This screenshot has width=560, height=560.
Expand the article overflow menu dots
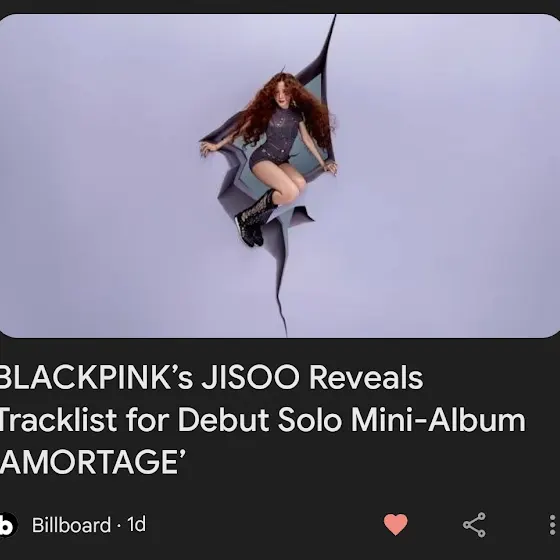[552, 525]
